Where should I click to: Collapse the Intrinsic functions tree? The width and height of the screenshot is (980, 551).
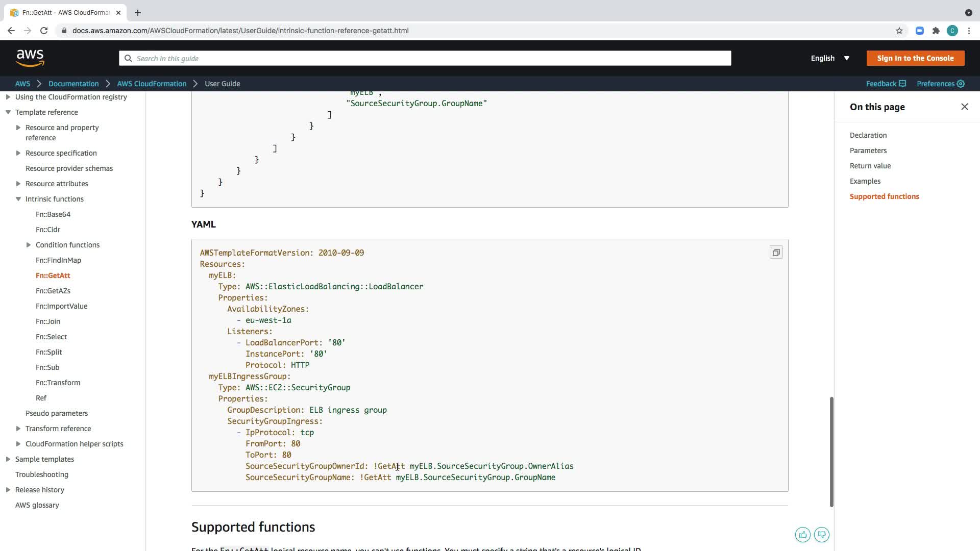[x=18, y=199]
